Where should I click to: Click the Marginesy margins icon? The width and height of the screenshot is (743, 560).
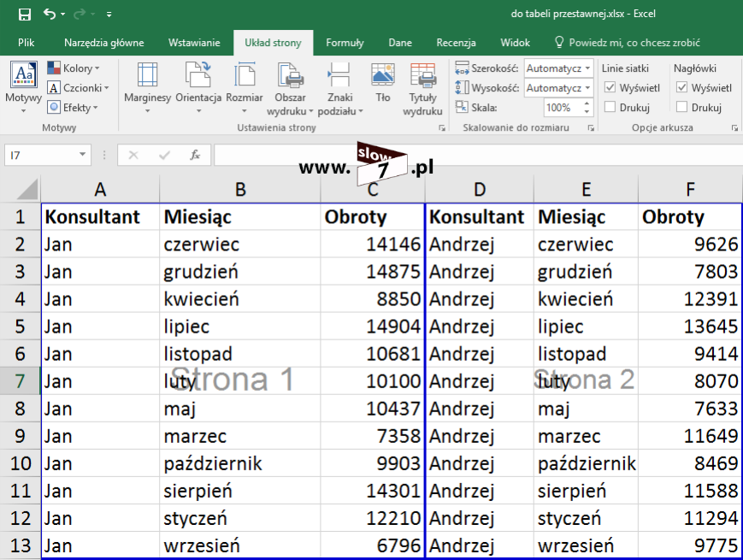pos(147,76)
